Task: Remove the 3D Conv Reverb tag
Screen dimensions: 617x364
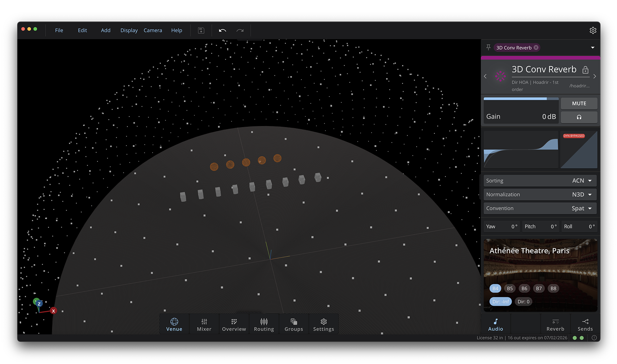Action: 536,48
